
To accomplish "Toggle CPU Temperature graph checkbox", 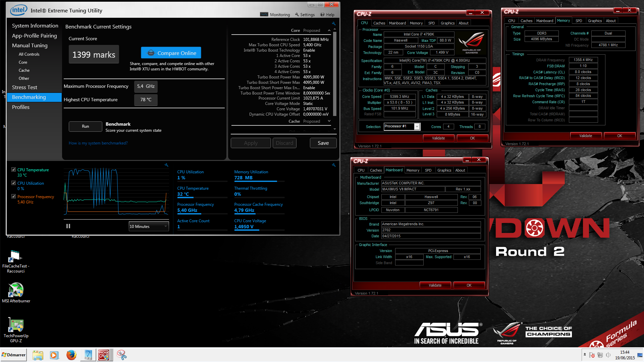I will pyautogui.click(x=13, y=170).
